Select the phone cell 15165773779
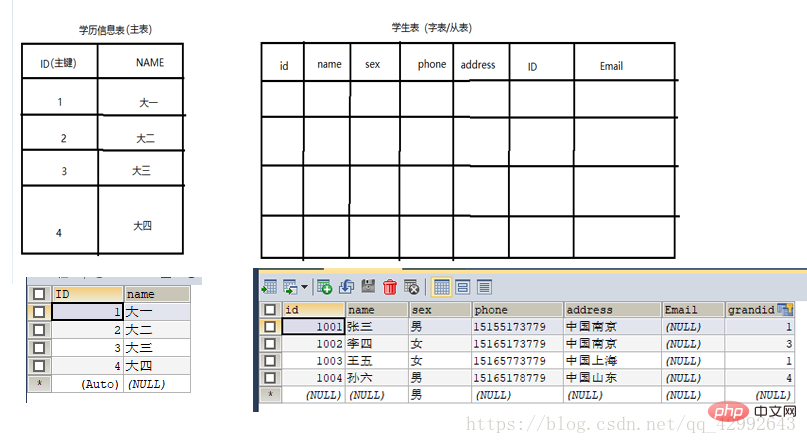This screenshot has height=444, width=807. click(x=517, y=360)
